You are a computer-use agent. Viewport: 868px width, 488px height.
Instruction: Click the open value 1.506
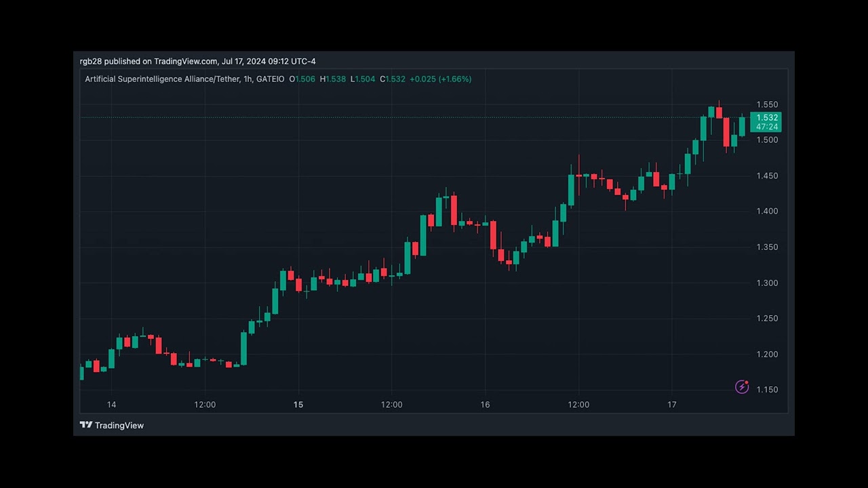305,79
